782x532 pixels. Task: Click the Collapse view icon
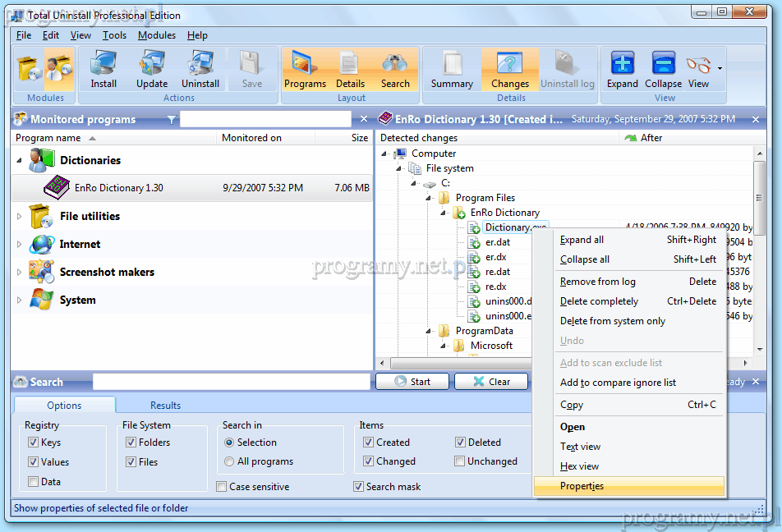(663, 69)
